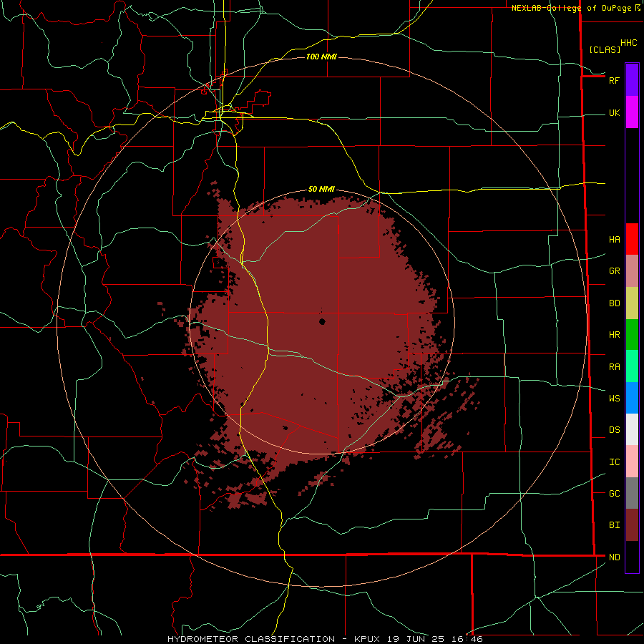Click the ND label in legend
This screenshot has height=644, width=644.
pos(614,557)
